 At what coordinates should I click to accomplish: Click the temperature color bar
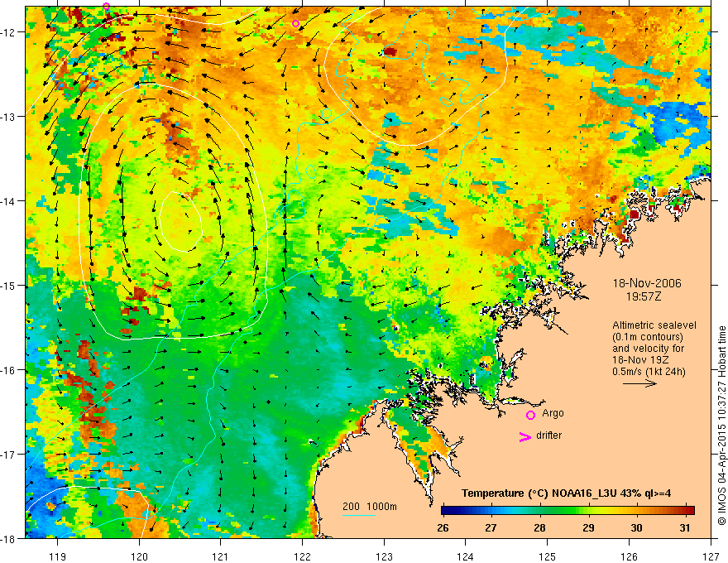pyautogui.click(x=568, y=510)
